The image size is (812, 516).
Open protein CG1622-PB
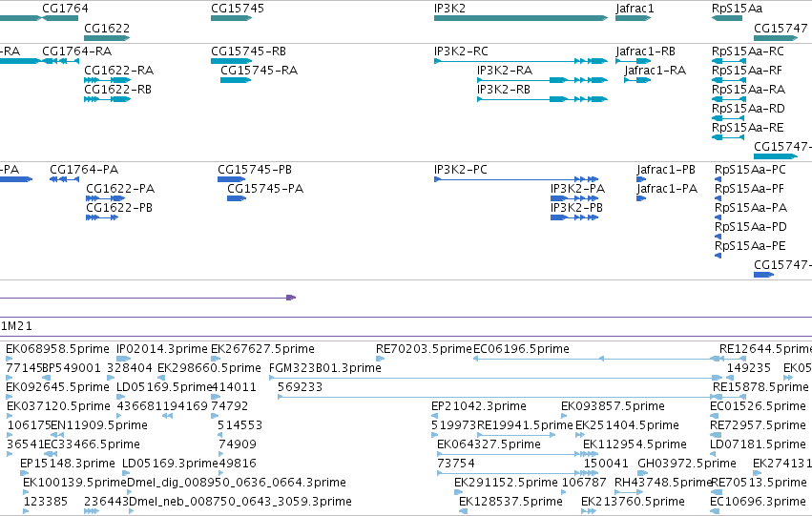(119, 208)
